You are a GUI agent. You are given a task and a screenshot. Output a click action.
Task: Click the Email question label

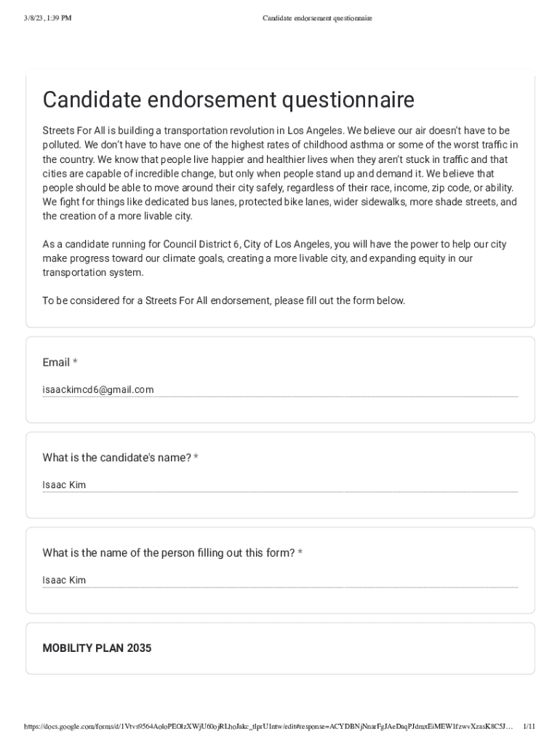56,362
